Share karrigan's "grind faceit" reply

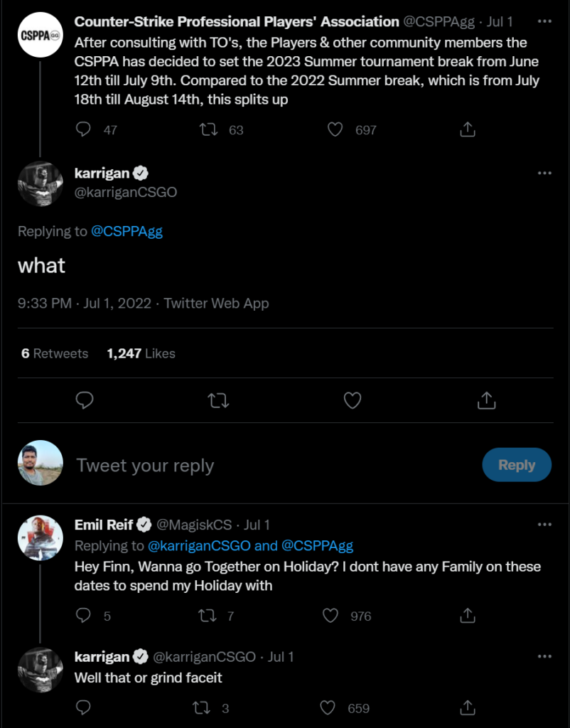(468, 707)
